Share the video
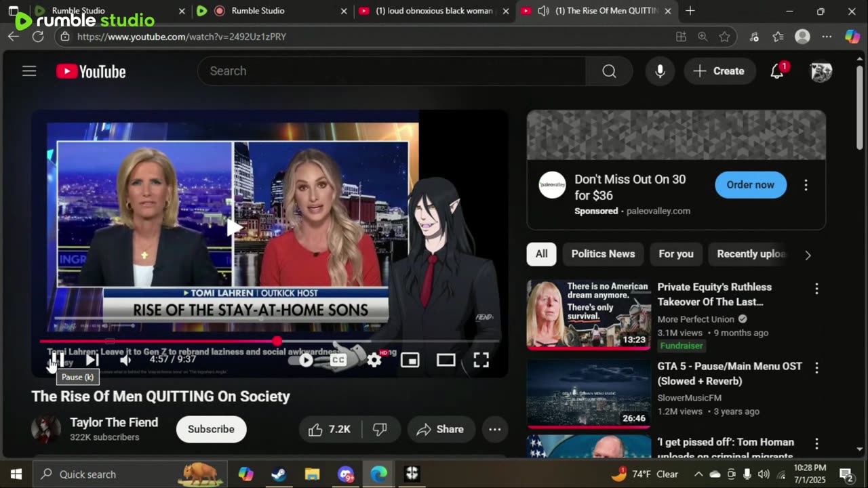 (x=440, y=429)
